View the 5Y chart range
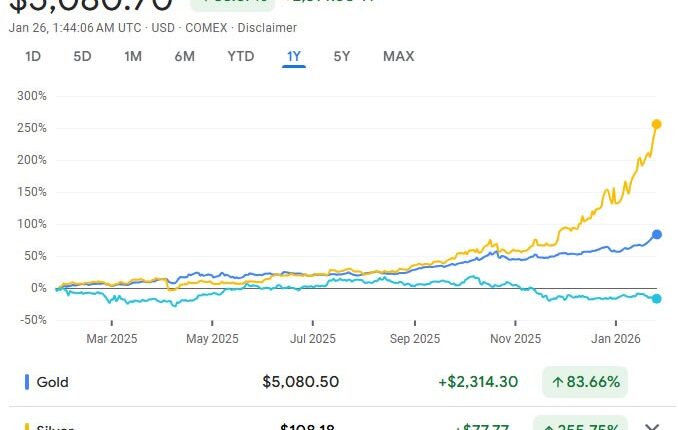 (342, 56)
